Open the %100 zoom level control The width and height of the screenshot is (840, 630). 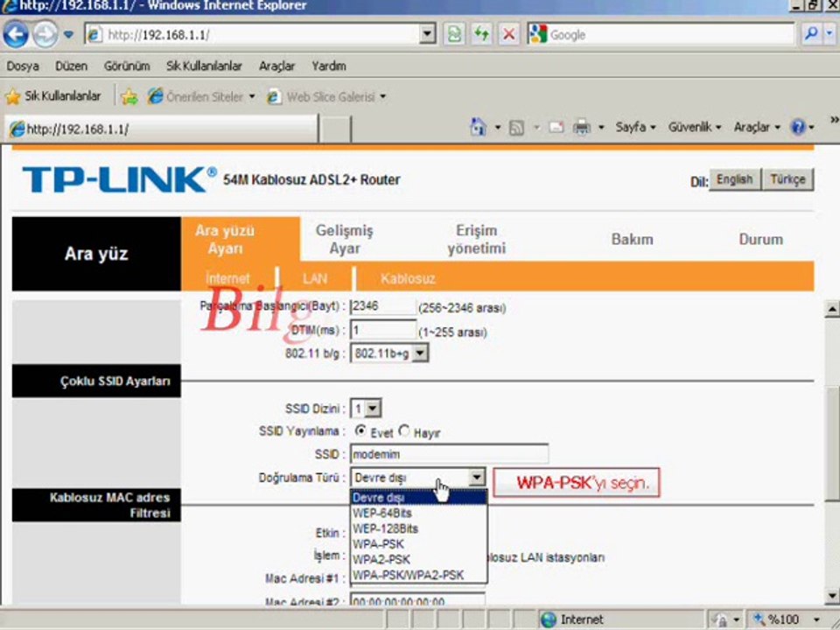[x=786, y=619]
